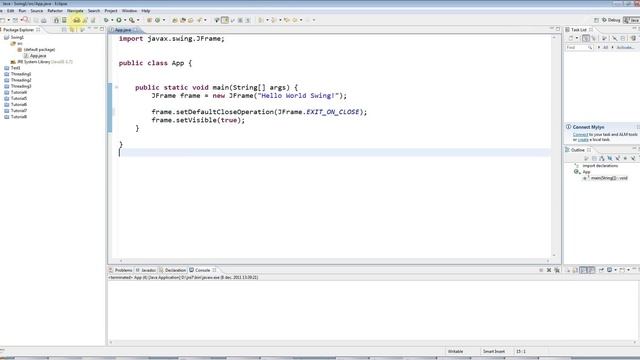Viewport: 640px width, 360px height.
Task: Select the Tutorial5 project
Action: pos(16,98)
